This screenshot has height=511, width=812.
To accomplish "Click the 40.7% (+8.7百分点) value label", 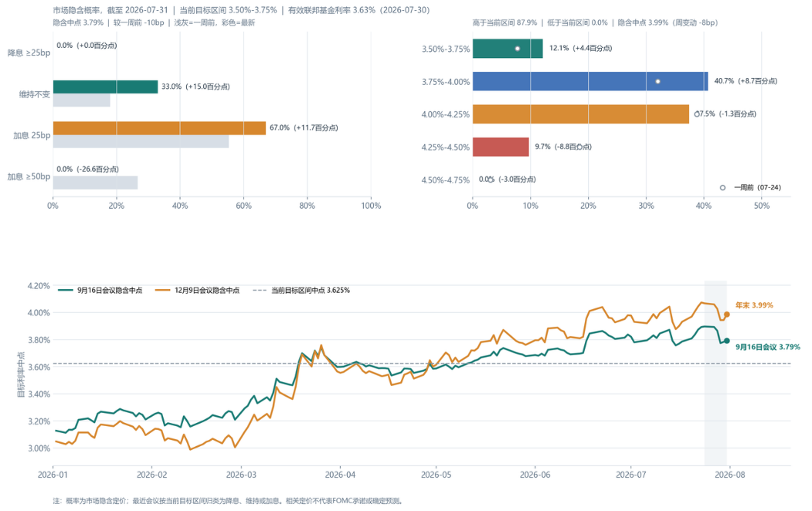I will pyautogui.click(x=746, y=81).
